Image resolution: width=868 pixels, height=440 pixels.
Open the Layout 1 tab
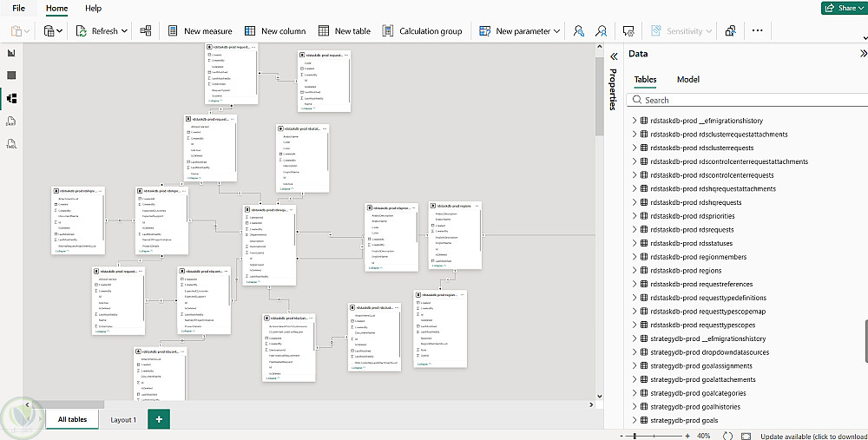(x=123, y=419)
